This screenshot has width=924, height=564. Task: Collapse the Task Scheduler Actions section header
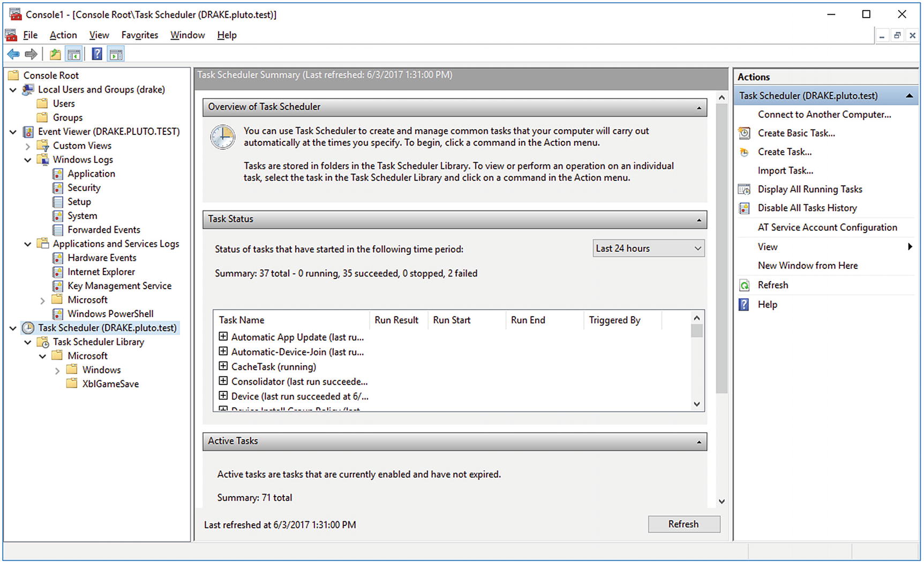(x=909, y=96)
